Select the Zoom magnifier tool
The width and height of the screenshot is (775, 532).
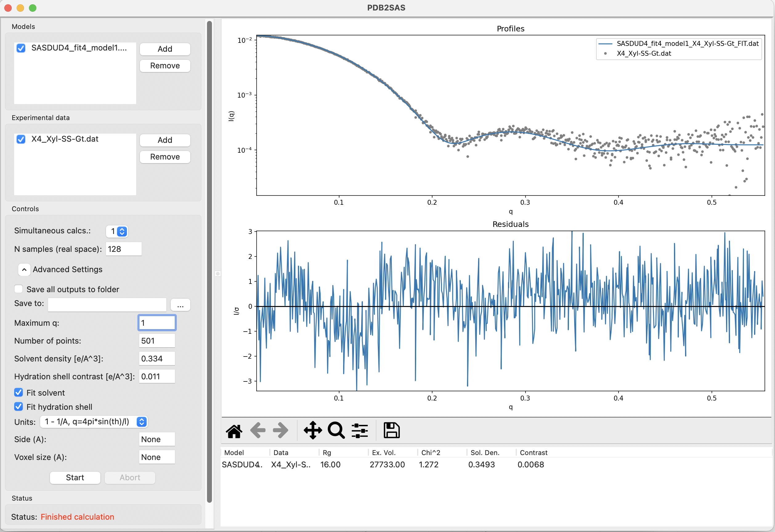(336, 431)
